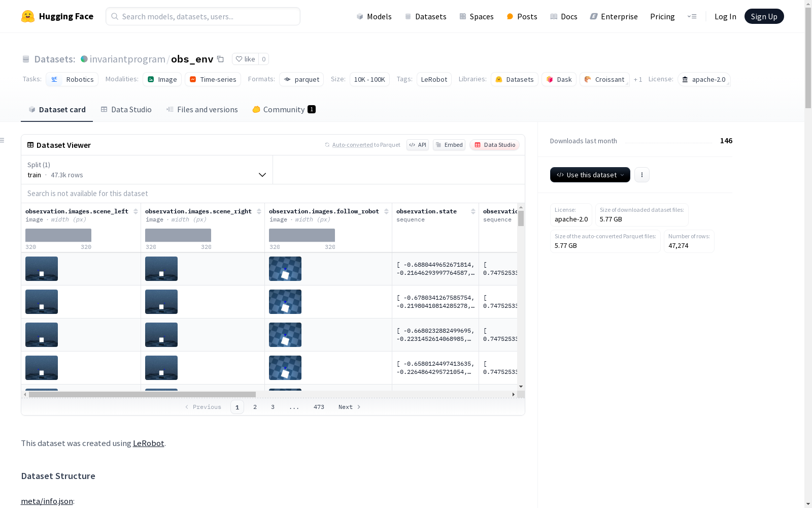812x508 pixels.
Task: Click Log In
Action: point(725,16)
